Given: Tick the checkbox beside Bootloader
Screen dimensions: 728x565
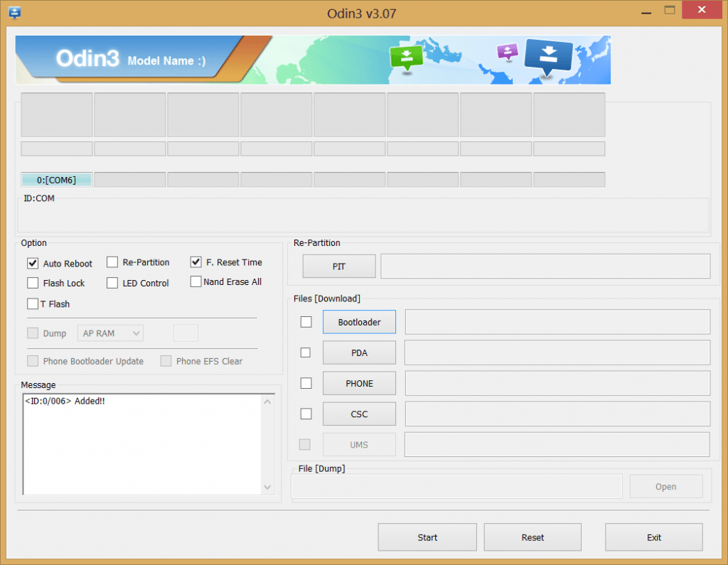Looking at the screenshot, I should (x=306, y=322).
